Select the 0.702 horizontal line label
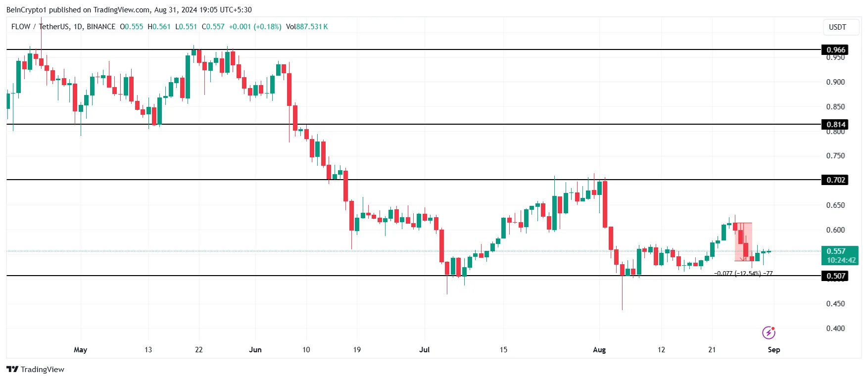 835,180
